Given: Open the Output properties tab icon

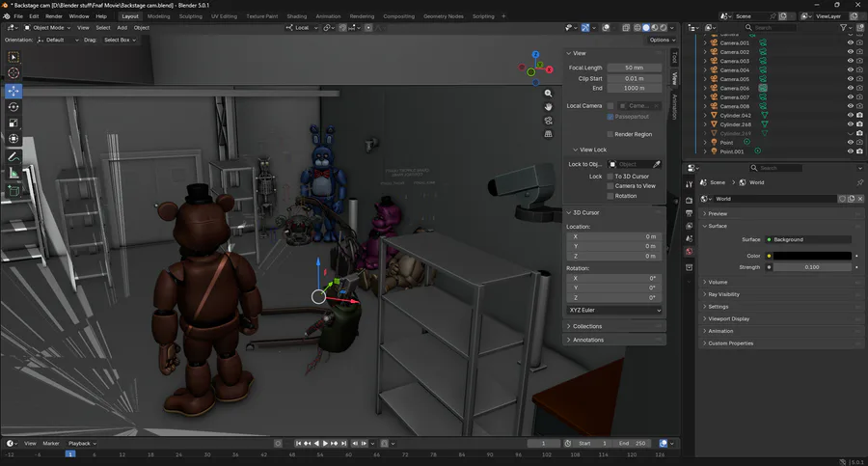Looking at the screenshot, I should tap(690, 213).
